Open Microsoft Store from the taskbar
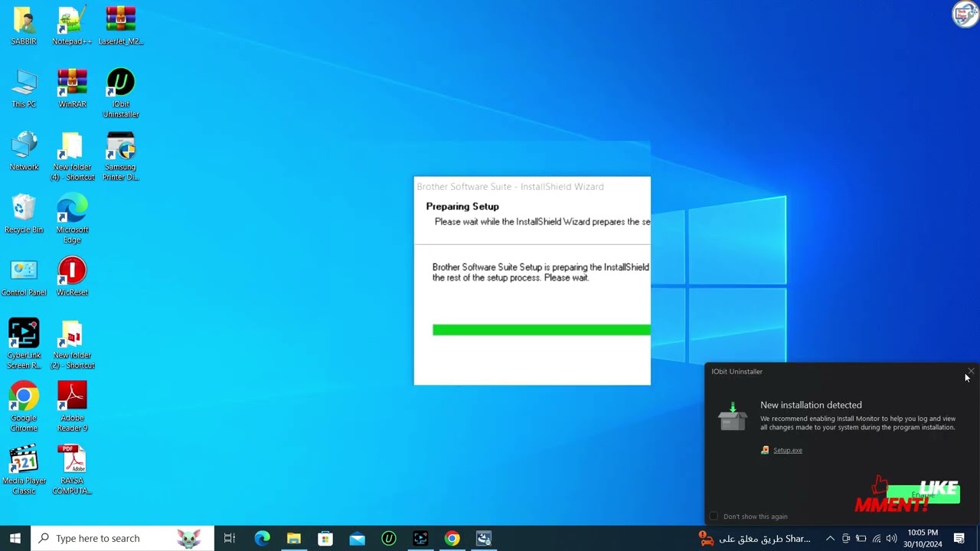This screenshot has height=551, width=980. pyautogui.click(x=325, y=539)
